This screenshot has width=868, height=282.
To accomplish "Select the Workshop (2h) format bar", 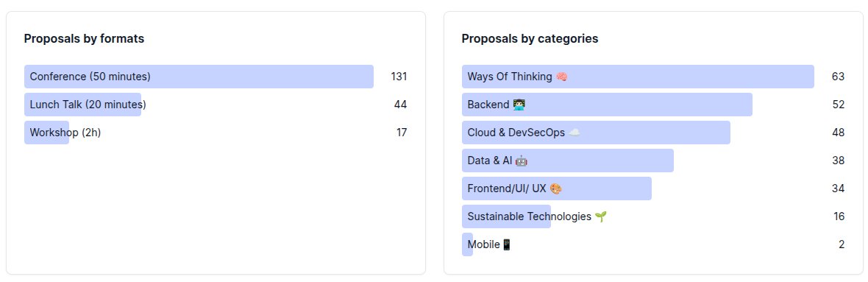I will (47, 133).
